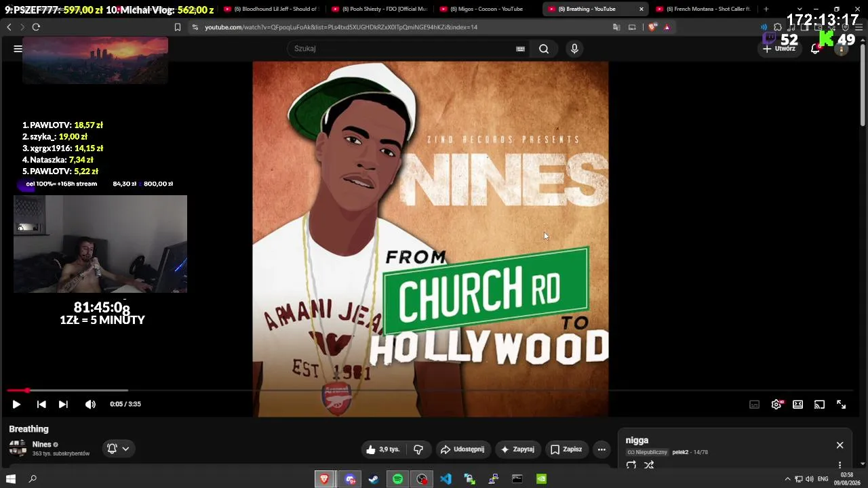Toggle subtitles in the player

pyautogui.click(x=754, y=404)
